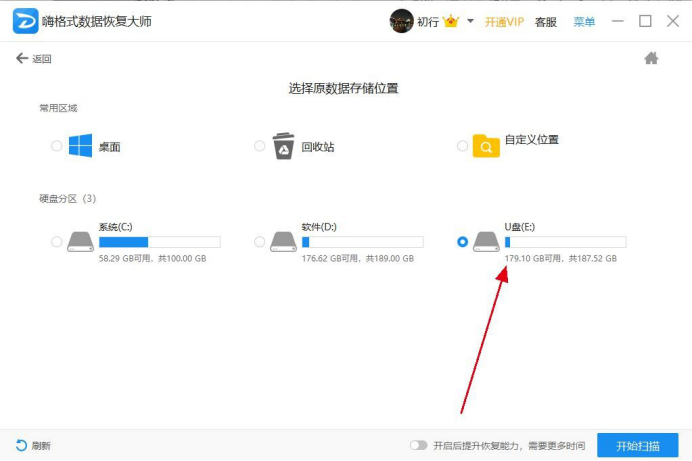Image resolution: width=692 pixels, height=461 pixels.
Task: Click the home icon at top right
Action: [x=651, y=58]
